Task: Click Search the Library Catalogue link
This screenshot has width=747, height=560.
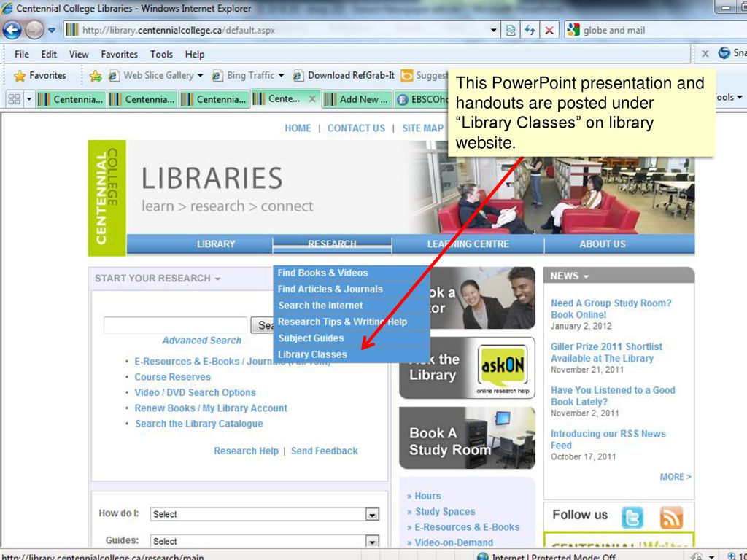Action: 198,424
